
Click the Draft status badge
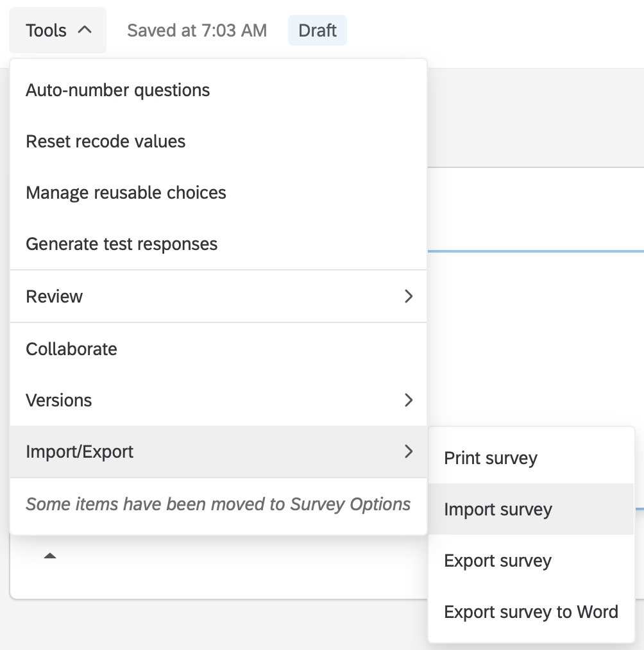[317, 29]
